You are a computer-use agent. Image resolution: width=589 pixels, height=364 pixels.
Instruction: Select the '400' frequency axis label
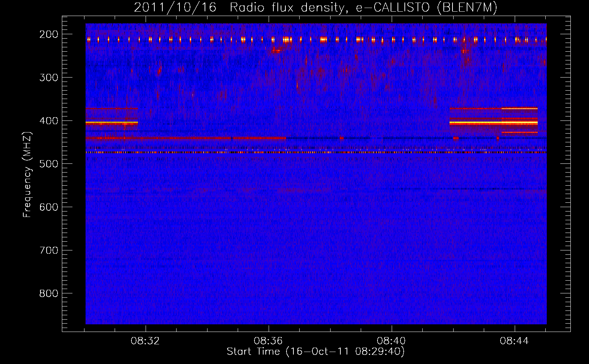click(49, 121)
